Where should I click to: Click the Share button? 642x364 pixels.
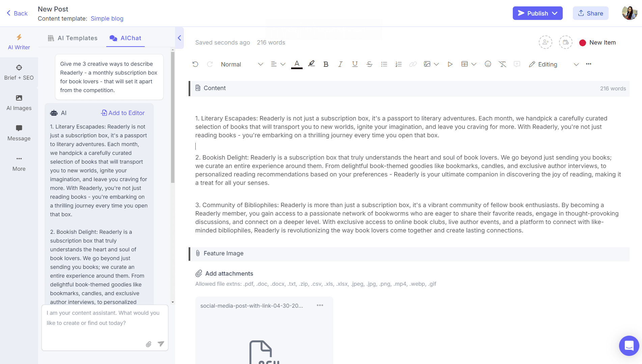(590, 13)
